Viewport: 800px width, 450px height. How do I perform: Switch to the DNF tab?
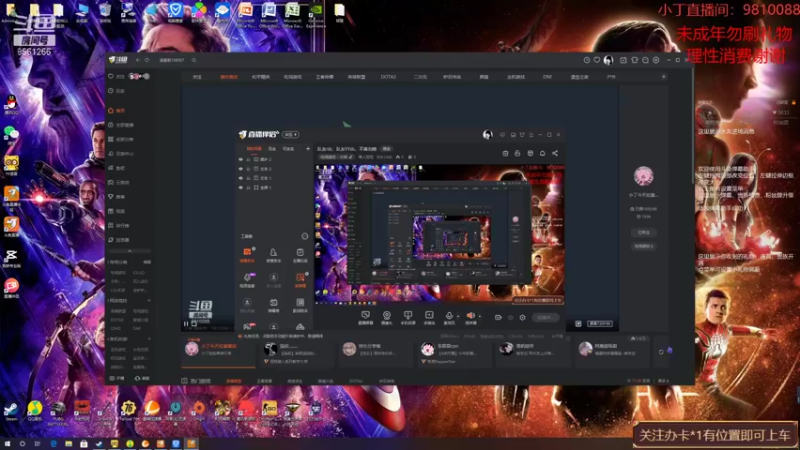(x=547, y=77)
